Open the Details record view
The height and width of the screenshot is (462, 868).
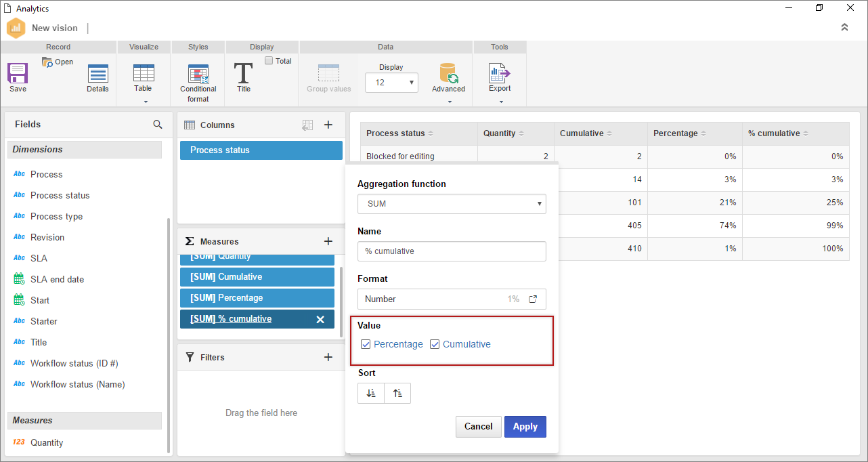point(97,74)
